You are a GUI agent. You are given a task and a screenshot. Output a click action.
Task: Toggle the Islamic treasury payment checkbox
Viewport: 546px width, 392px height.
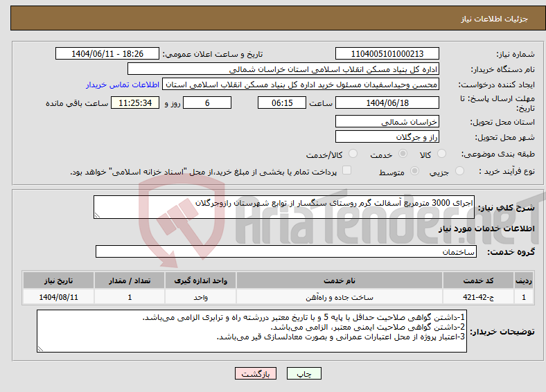(346, 170)
